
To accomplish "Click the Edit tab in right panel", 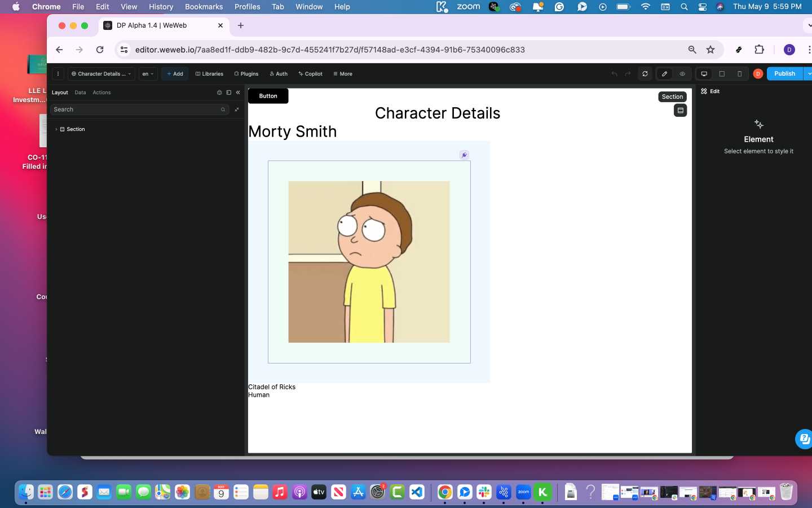I will (710, 91).
